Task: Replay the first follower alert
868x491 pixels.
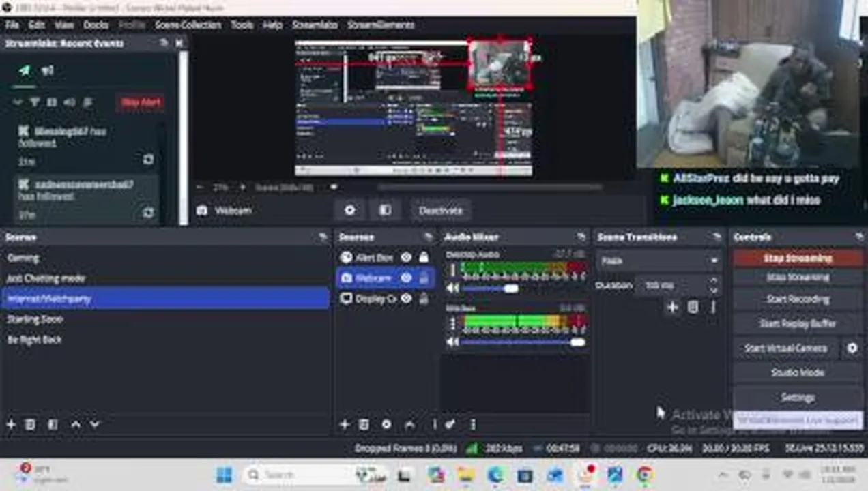Action: (148, 160)
